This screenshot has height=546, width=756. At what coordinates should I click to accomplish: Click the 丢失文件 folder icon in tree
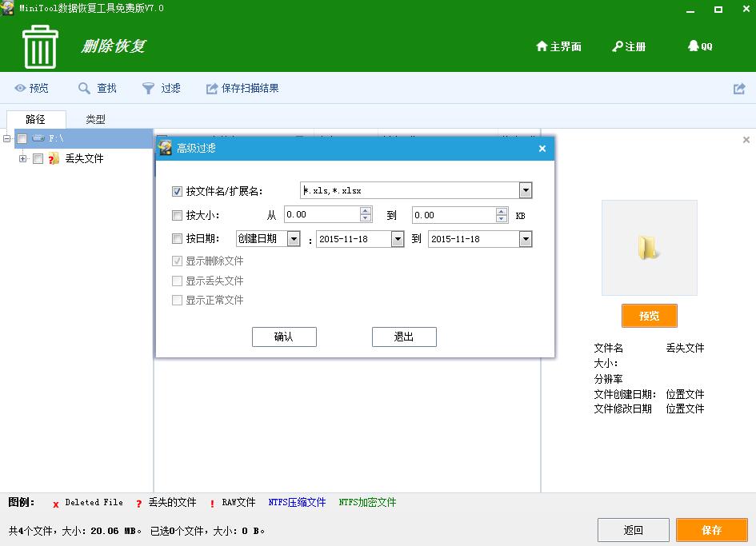click(54, 158)
